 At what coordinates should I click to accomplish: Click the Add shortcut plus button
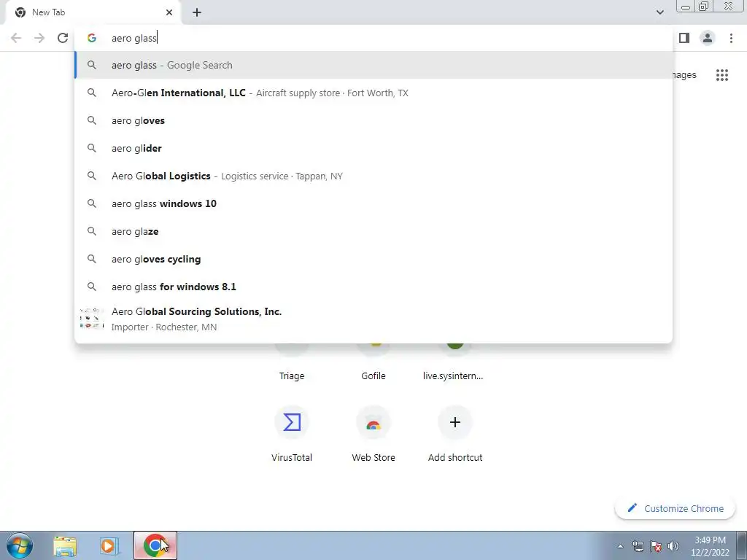[x=455, y=422]
